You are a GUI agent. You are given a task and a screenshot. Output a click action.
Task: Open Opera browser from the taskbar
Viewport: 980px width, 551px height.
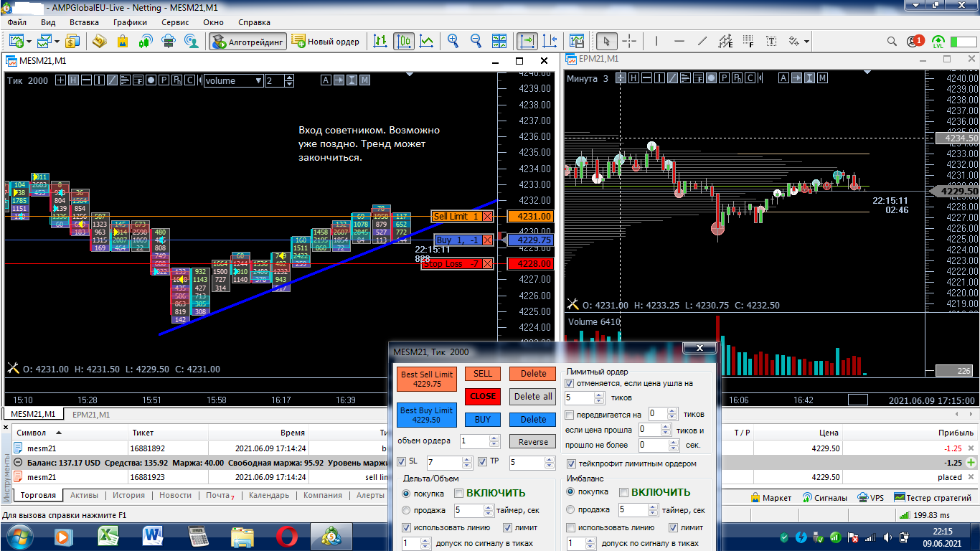(287, 536)
